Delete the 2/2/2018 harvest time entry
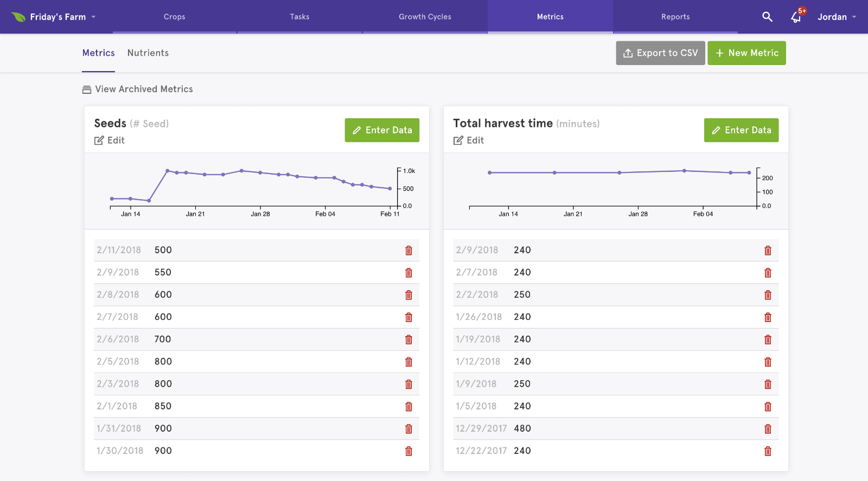Screen dimensions: 868x481 coord(768,295)
